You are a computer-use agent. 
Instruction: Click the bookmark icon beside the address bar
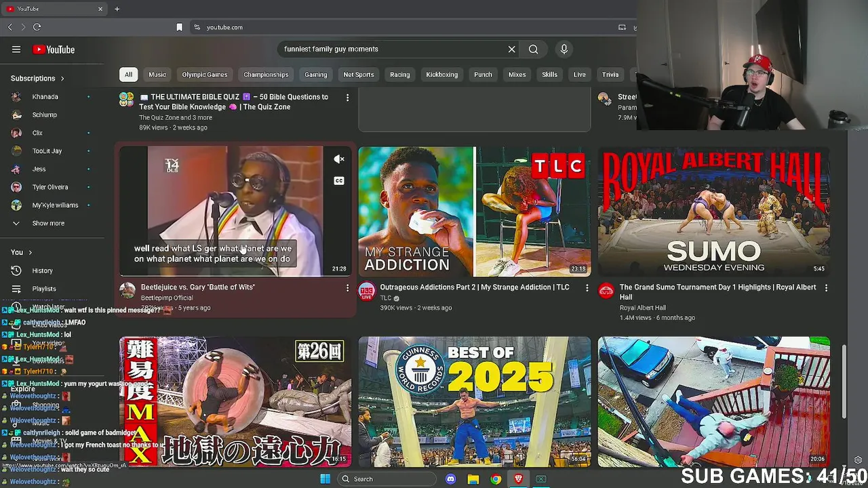pyautogui.click(x=179, y=27)
